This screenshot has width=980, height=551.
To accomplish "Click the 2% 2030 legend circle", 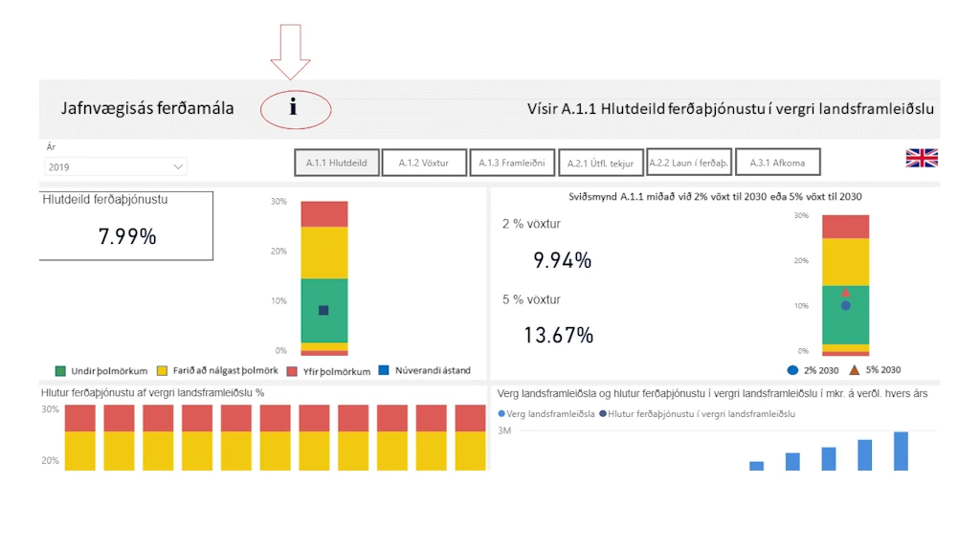I will [x=792, y=370].
